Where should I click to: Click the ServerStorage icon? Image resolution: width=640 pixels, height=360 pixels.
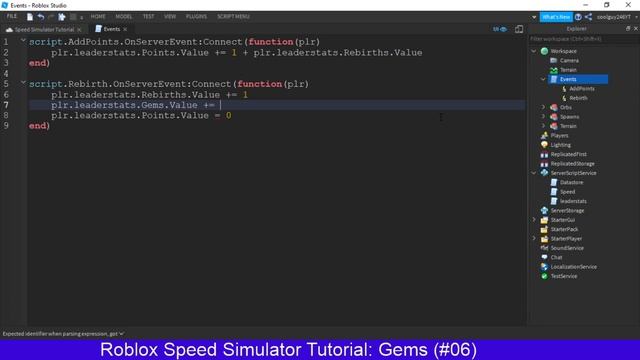[544, 211]
